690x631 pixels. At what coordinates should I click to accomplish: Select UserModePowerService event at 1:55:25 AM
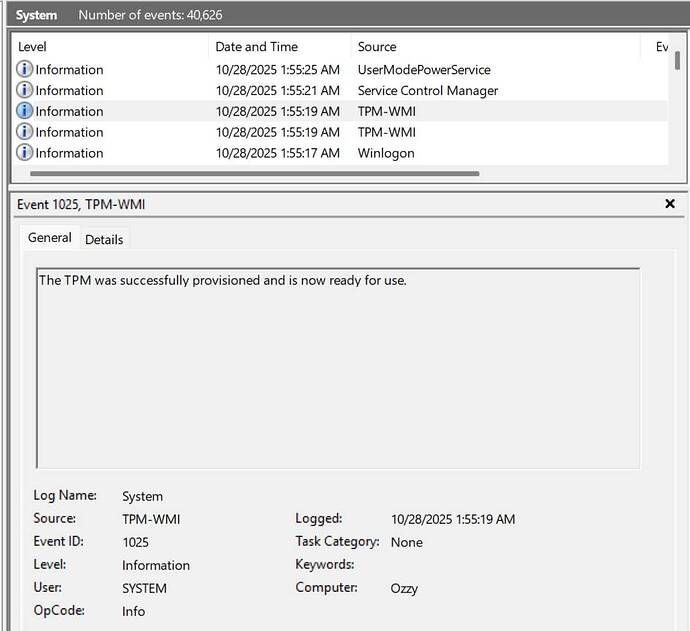(424, 70)
